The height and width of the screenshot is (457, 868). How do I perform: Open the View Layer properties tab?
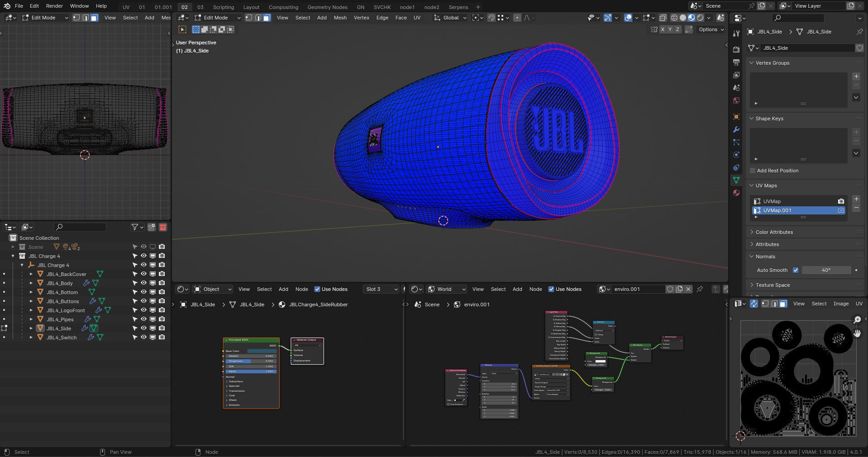[x=736, y=75]
